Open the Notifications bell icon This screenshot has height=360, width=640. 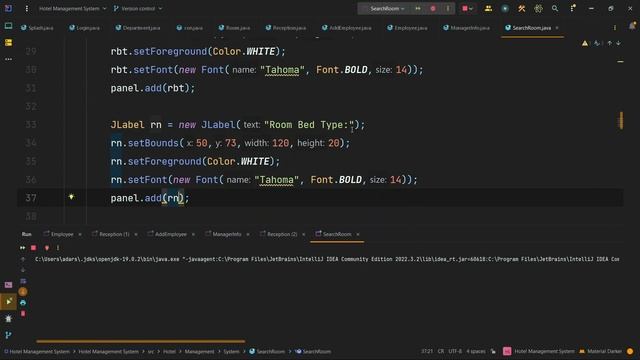632,26
